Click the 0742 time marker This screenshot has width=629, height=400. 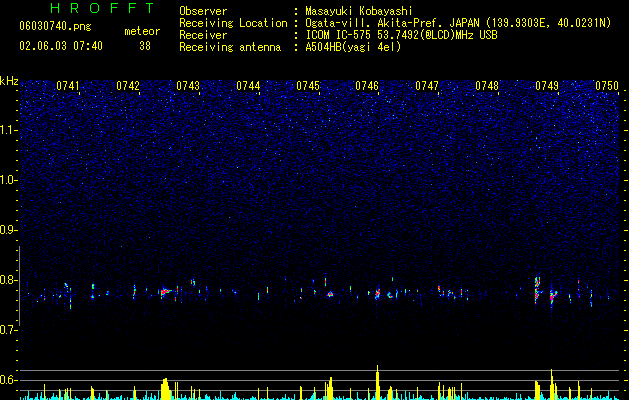[128, 86]
